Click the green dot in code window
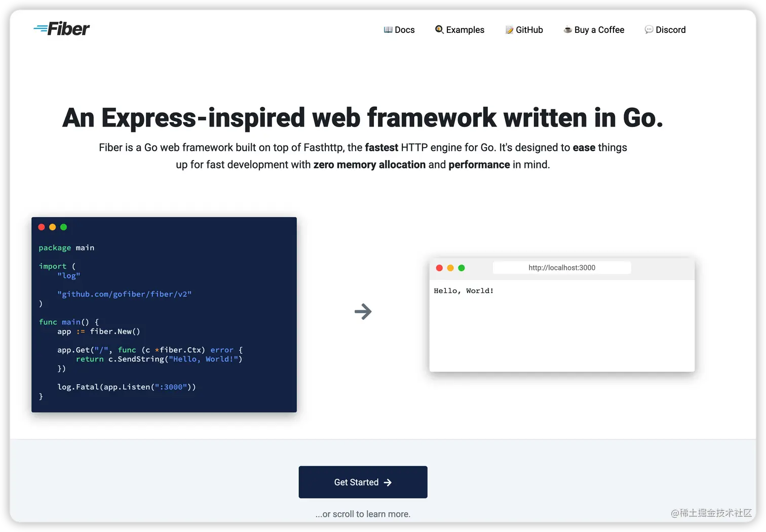This screenshot has width=766, height=532. click(63, 227)
